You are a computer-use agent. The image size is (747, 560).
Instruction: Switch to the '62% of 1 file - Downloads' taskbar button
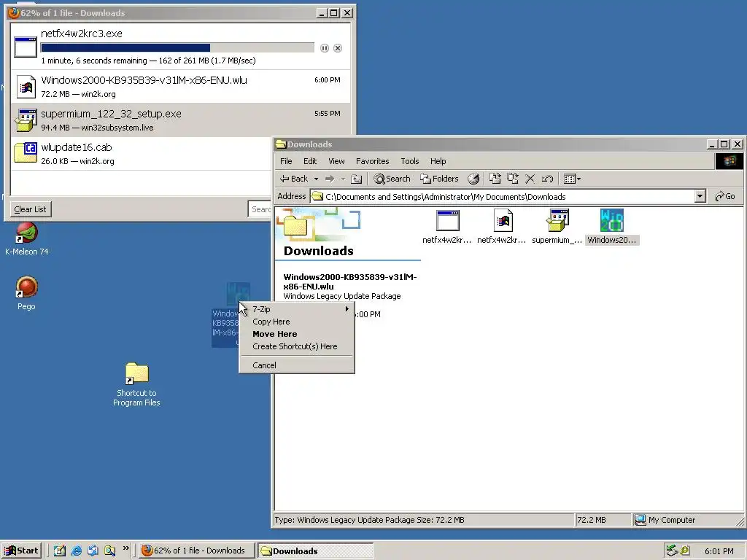[196, 551]
